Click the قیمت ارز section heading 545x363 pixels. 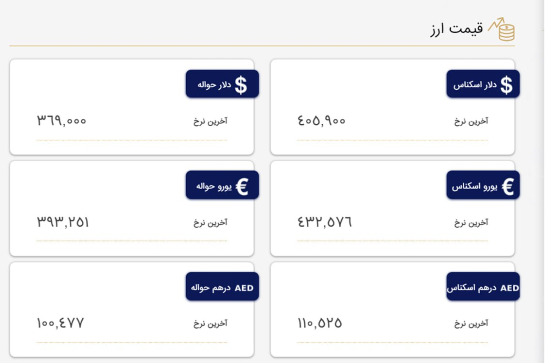(x=456, y=29)
